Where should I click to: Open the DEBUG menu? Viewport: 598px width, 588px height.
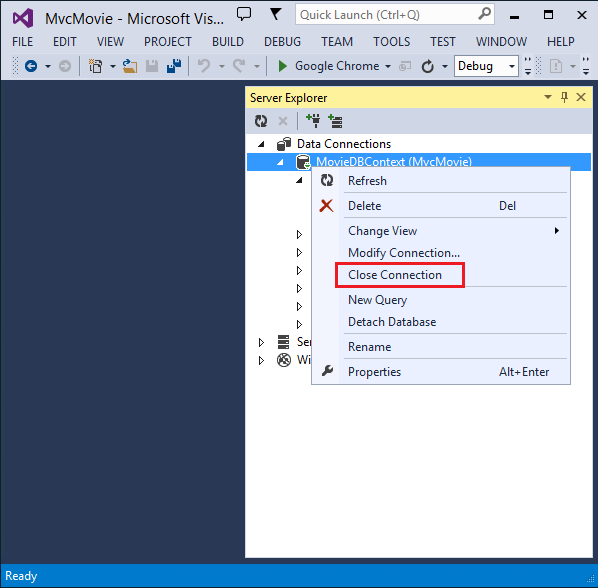(282, 42)
